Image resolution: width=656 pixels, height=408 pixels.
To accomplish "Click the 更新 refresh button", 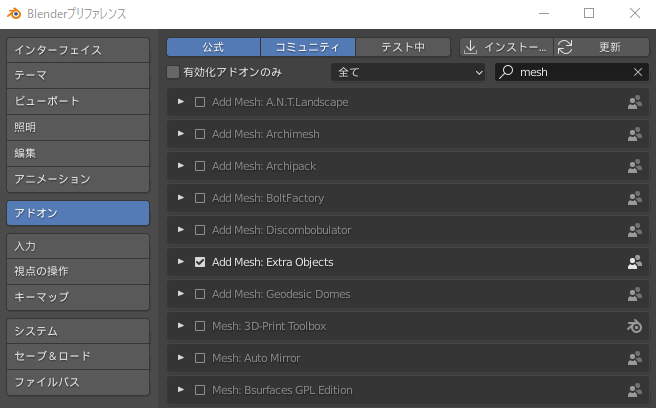I will point(602,47).
